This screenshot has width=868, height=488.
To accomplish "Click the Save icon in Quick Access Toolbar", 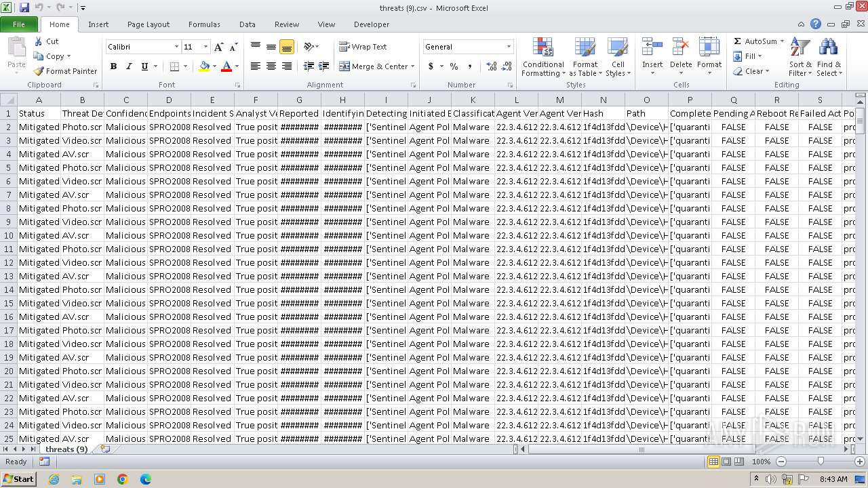I will coord(24,7).
